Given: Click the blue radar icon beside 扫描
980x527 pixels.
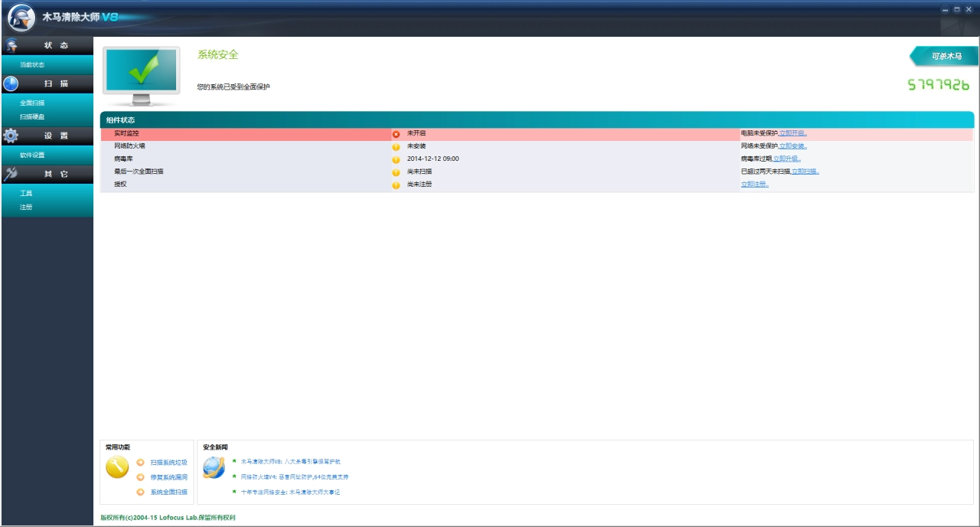Looking at the screenshot, I should click(x=11, y=83).
